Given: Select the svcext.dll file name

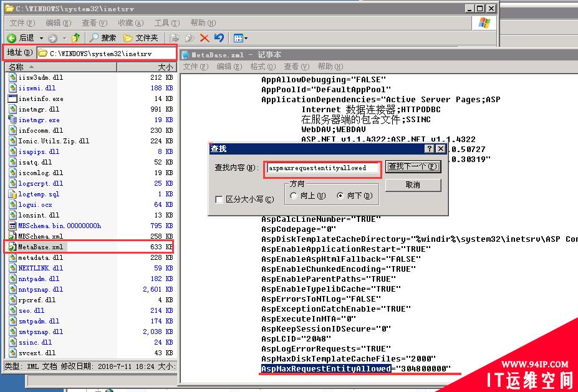Looking at the screenshot, I should [x=37, y=353].
